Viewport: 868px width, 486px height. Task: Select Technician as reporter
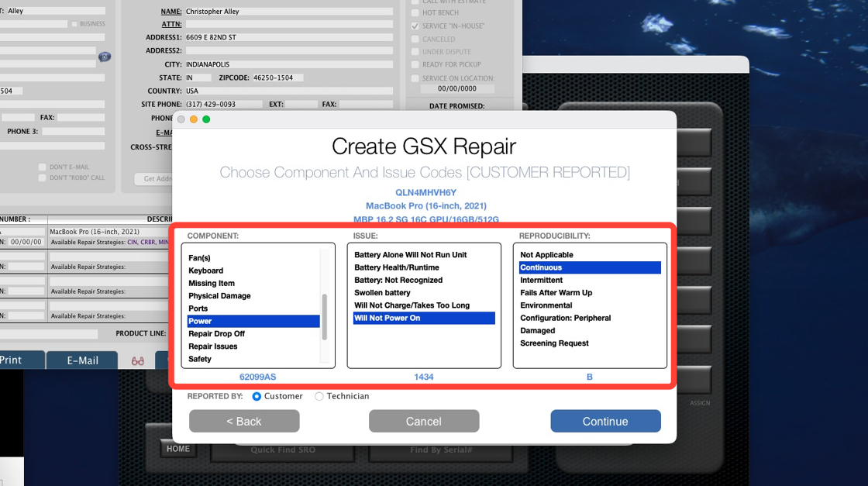tap(319, 396)
